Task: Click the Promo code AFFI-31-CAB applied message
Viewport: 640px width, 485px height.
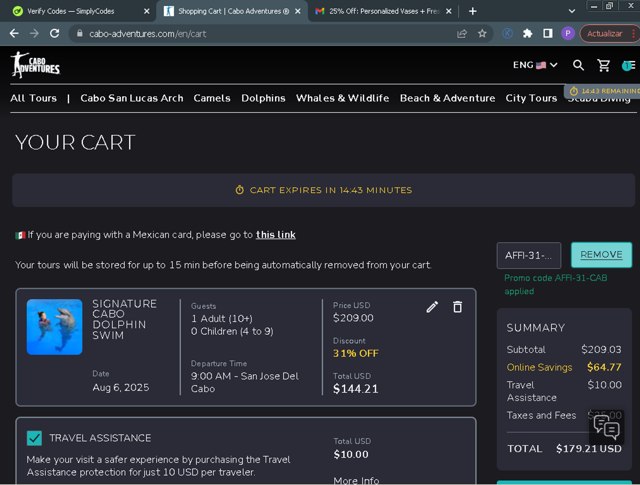Action: coord(556,284)
